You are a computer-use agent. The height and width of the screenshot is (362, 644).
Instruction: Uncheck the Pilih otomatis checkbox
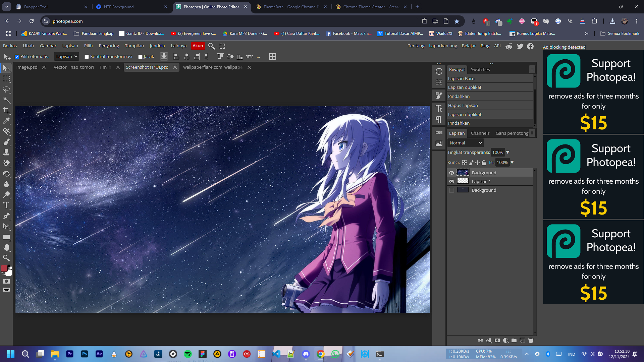pyautogui.click(x=17, y=57)
